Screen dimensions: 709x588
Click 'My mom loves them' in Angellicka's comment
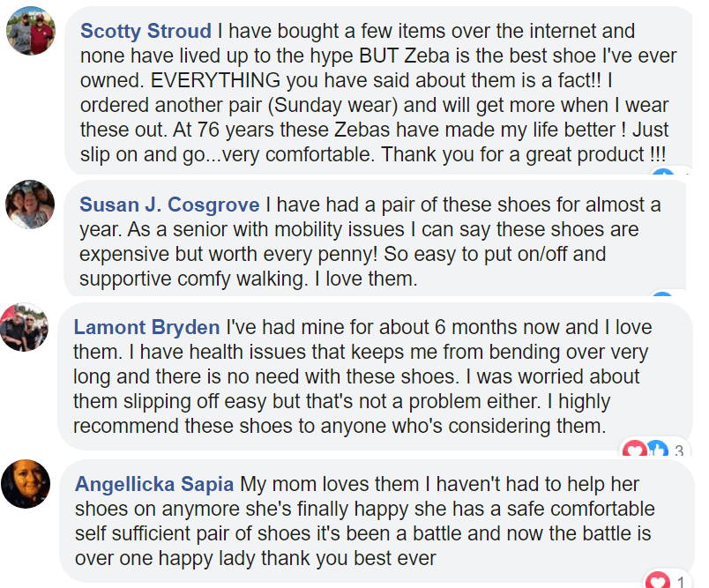329,484
